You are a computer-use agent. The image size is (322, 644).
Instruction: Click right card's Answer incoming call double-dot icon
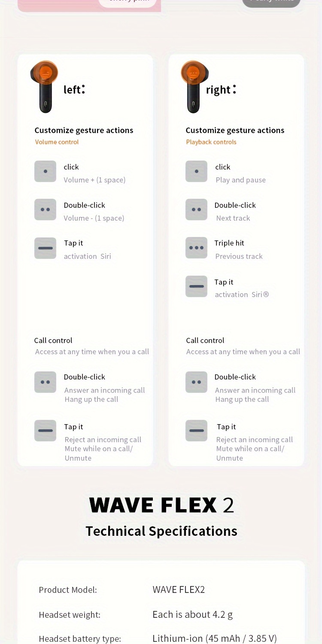196,382
